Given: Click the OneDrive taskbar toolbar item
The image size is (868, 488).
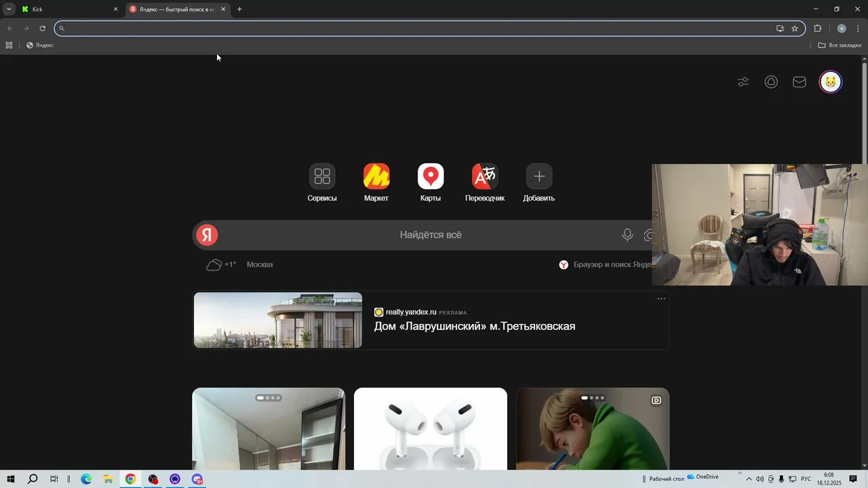Looking at the screenshot, I should (703, 477).
